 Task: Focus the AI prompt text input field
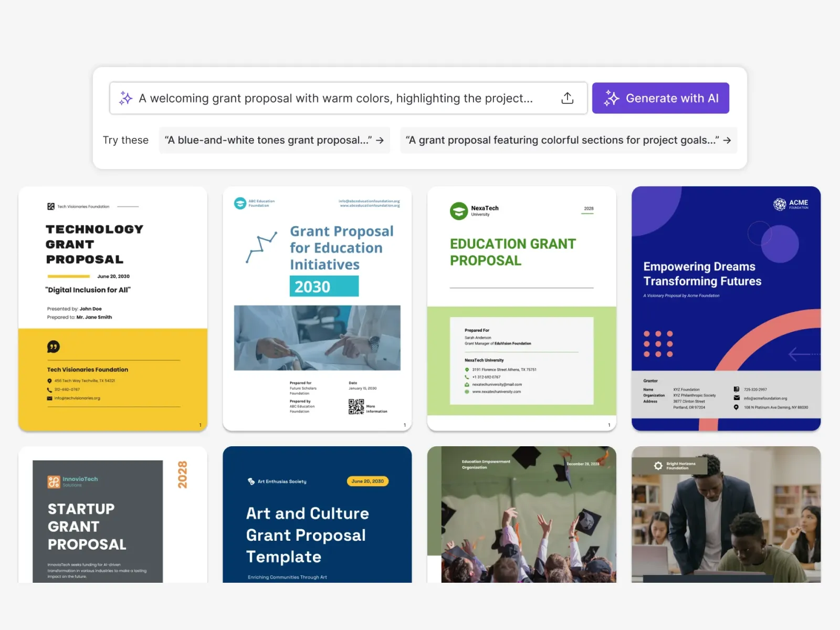(x=336, y=98)
